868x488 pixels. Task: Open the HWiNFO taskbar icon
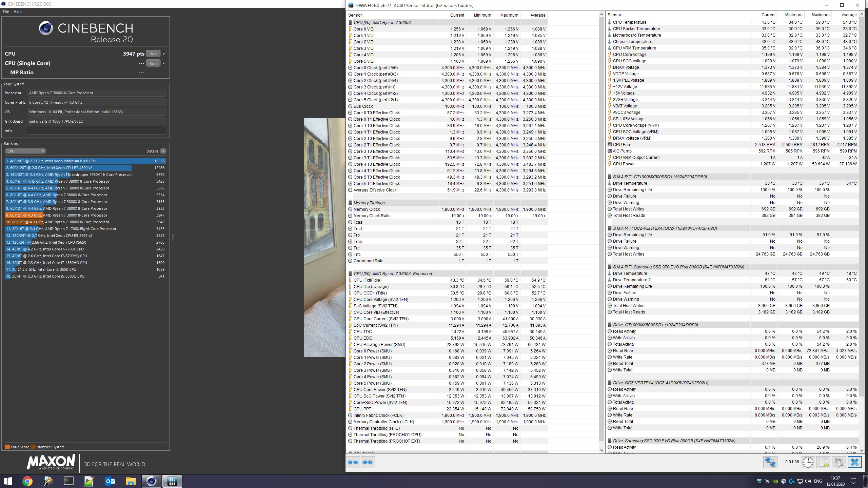click(x=172, y=481)
